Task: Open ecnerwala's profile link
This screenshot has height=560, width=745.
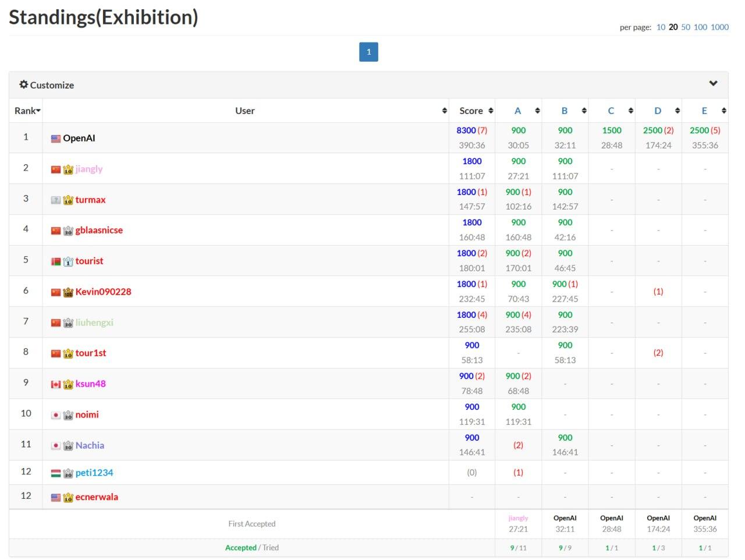Action: [x=97, y=497]
